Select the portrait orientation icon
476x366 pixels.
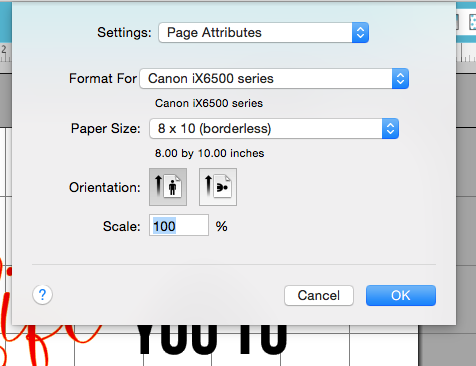click(x=168, y=187)
